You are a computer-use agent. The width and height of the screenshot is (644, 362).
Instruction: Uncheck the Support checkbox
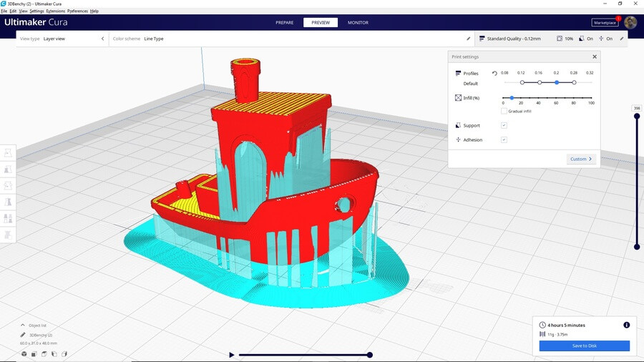(504, 125)
